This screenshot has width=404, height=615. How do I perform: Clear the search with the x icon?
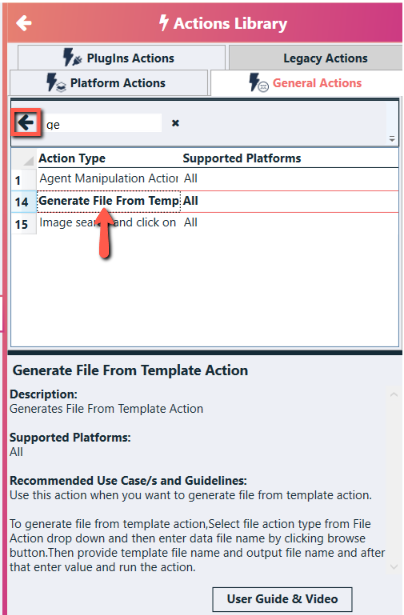click(x=175, y=123)
